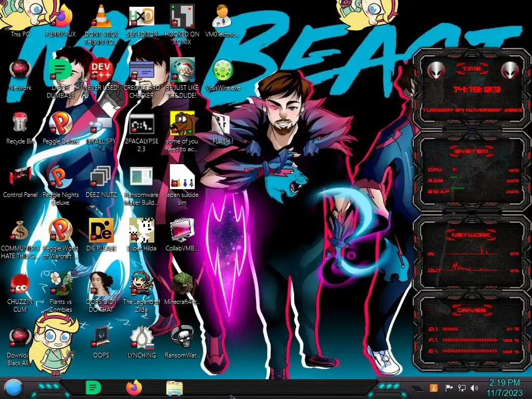Image resolution: width=532 pixels, height=399 pixels.
Task: Click the E:\ drive usage bar in the Drives widget
Action: [x=474, y=351]
